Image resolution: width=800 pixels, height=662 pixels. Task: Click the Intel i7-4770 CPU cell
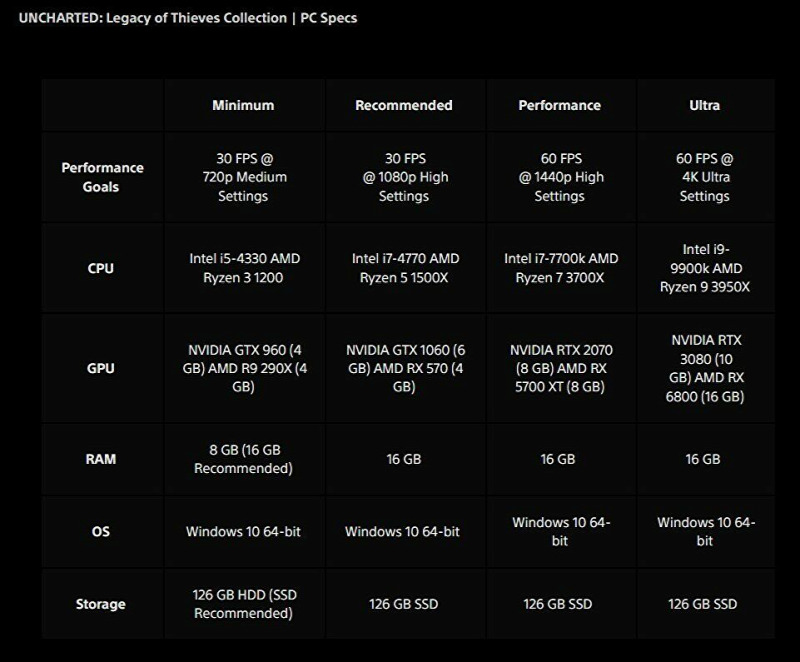[x=405, y=268]
